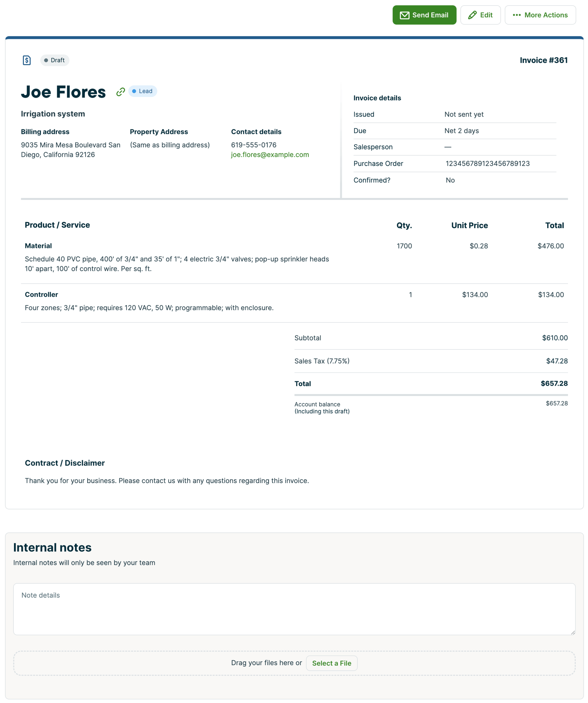Screen dimensions: 588x703
Task: Click the Edit pencil icon
Action: tap(472, 15)
